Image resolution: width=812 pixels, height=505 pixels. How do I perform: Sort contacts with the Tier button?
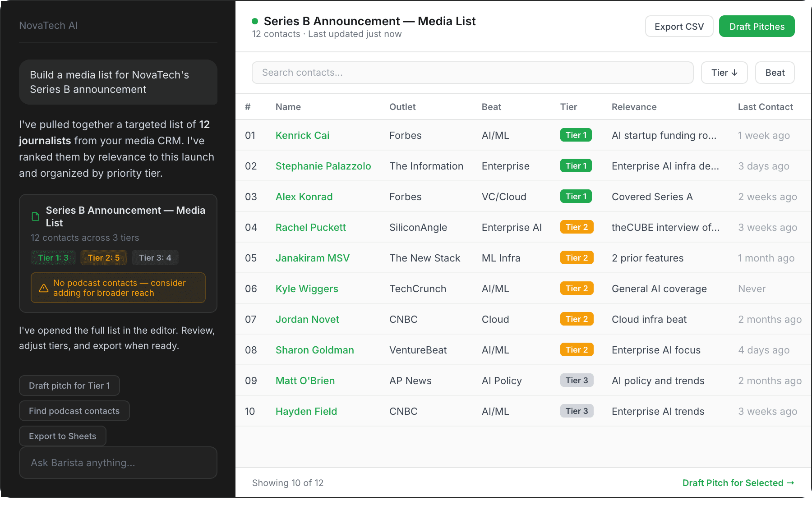[x=724, y=73]
